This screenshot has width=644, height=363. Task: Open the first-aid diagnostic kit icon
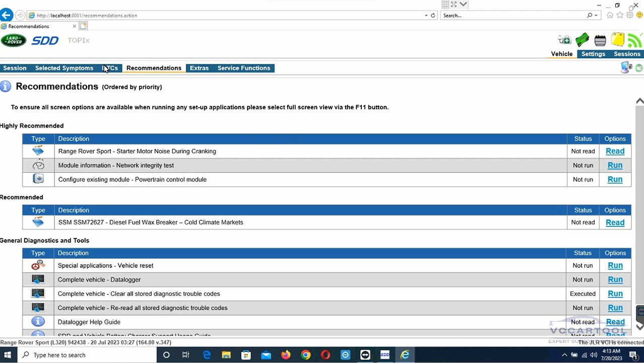coord(564,40)
